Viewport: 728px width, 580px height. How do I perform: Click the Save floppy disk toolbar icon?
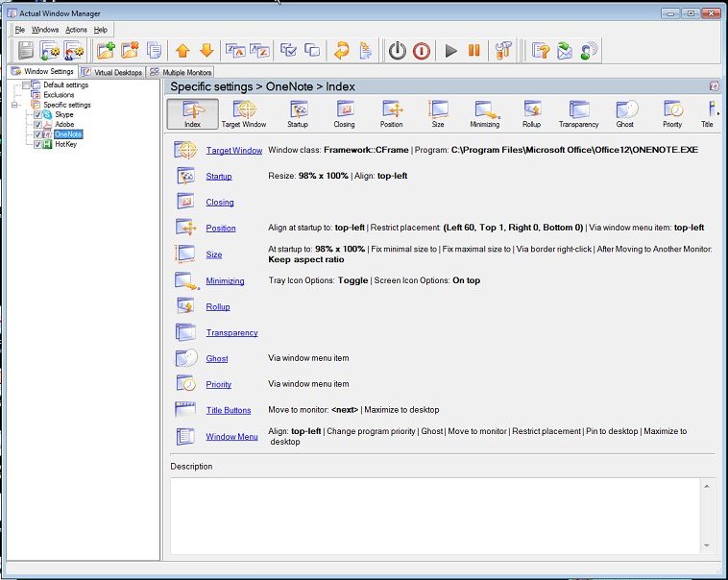[26, 51]
